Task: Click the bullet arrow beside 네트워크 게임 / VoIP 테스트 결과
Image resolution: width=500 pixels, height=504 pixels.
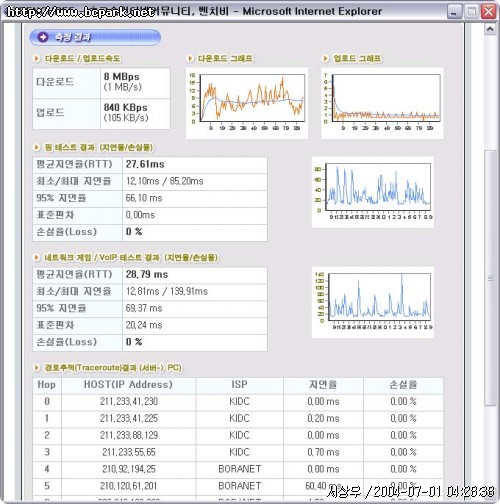Action: pos(36,257)
